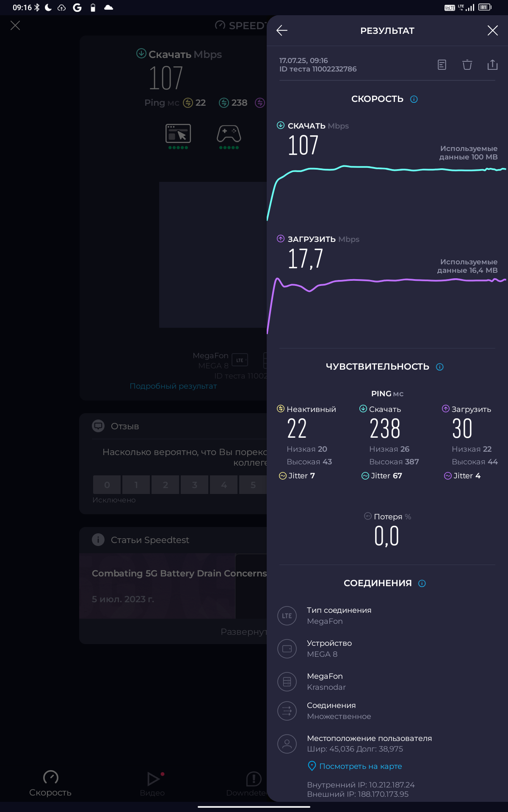Go back using the result panel arrow
The height and width of the screenshot is (812, 508).
coord(282,30)
